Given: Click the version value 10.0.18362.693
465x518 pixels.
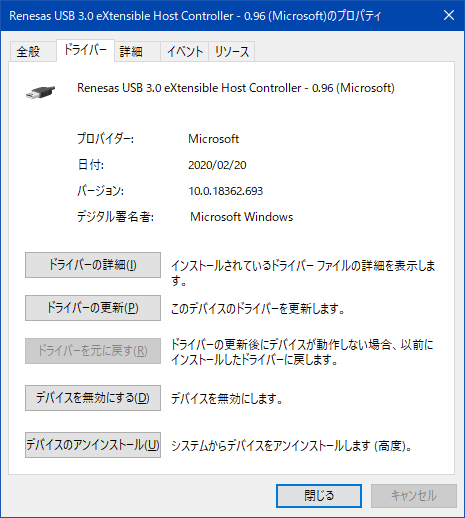Looking at the screenshot, I should click(226, 191).
